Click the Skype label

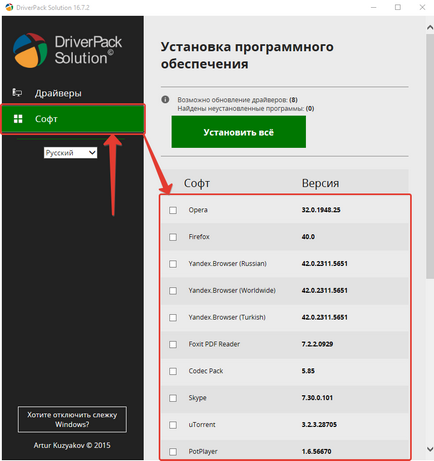197,398
